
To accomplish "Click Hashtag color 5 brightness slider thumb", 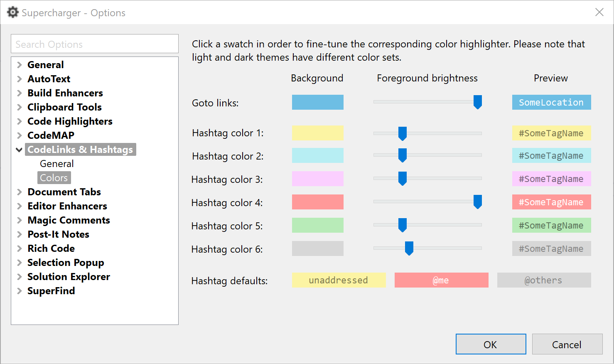I will click(x=403, y=225).
